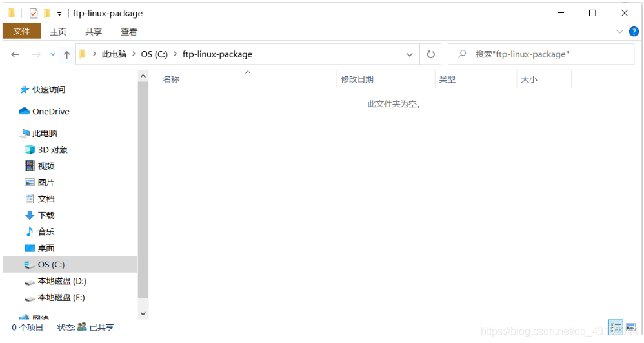This screenshot has width=644, height=343.
Task: Click the new folder quick access icon
Action: tap(48, 13)
